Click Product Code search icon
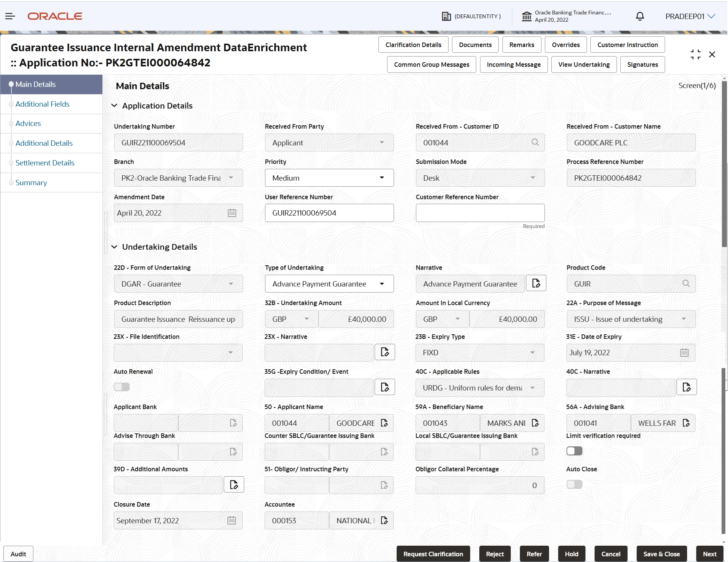Viewport: 728px width, 562px height. 686,283
